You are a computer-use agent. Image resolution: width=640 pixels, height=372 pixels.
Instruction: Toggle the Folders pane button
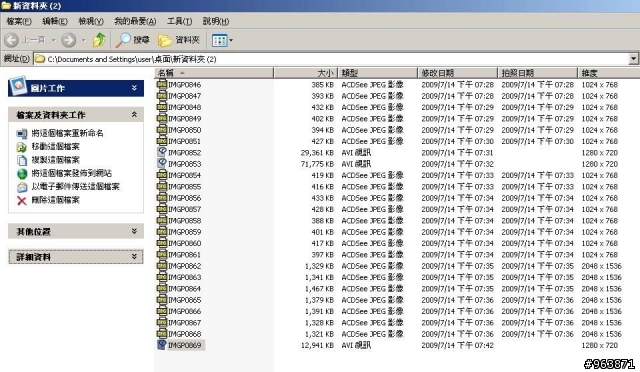[x=179, y=40]
